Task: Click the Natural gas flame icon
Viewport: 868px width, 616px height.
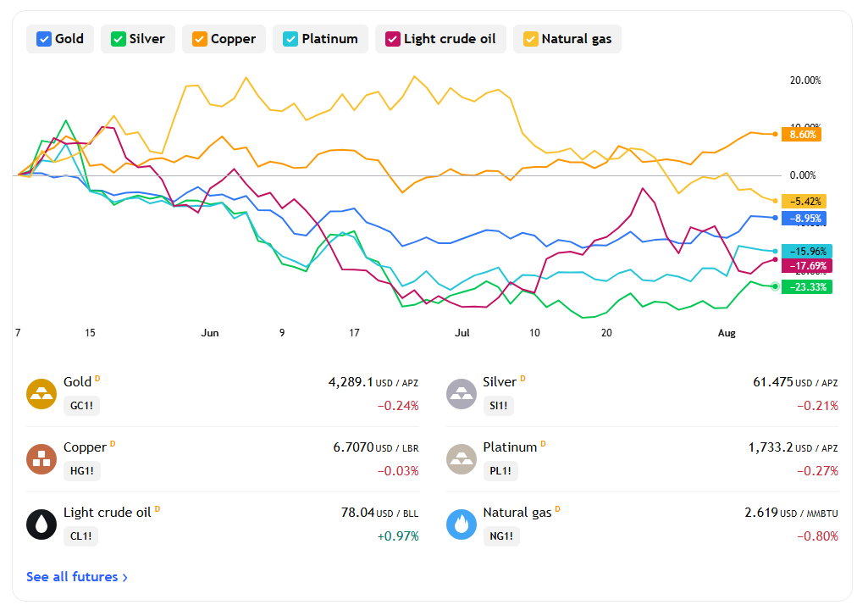Action: pyautogui.click(x=462, y=524)
